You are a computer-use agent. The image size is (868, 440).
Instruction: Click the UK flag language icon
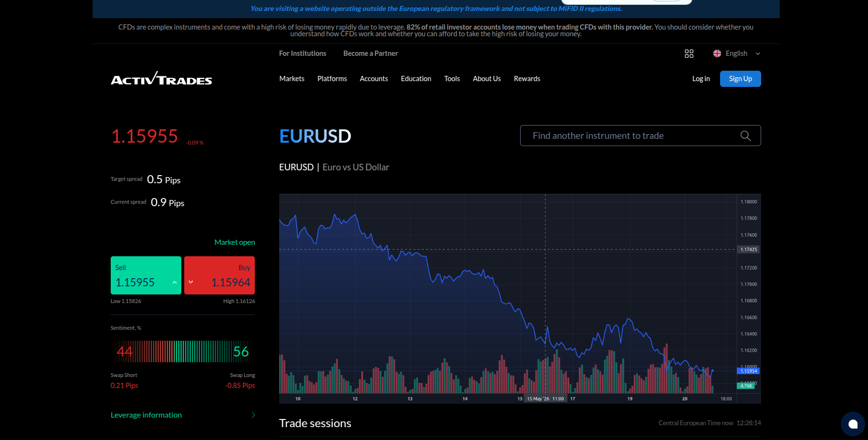717,53
